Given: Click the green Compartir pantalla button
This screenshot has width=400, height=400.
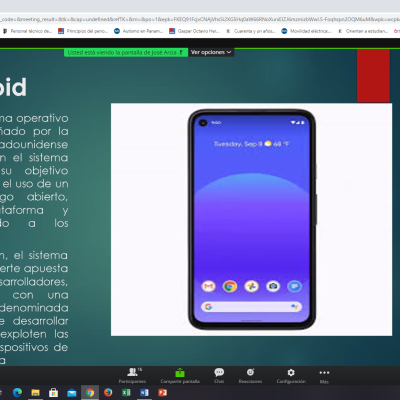Looking at the screenshot, I should click(180, 376).
